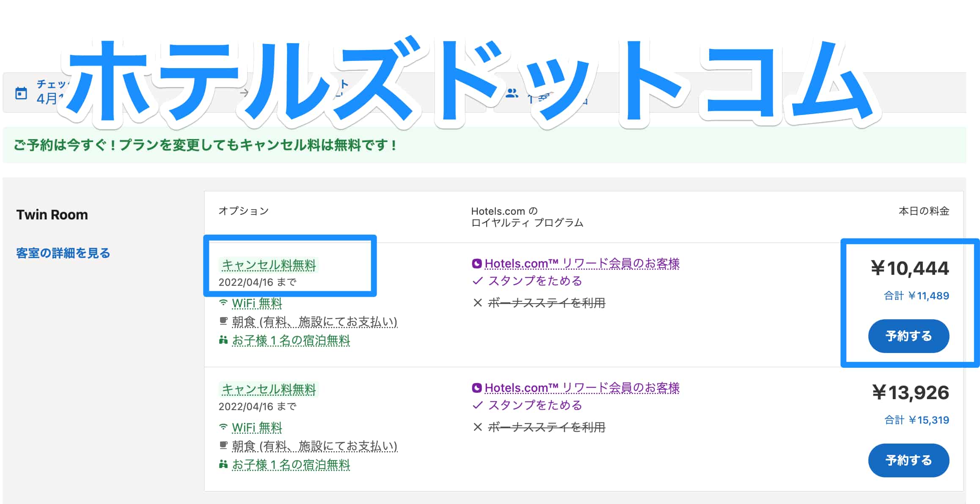Click 予約する button for ¥13,926 plan
The image size is (980, 504).
(908, 460)
